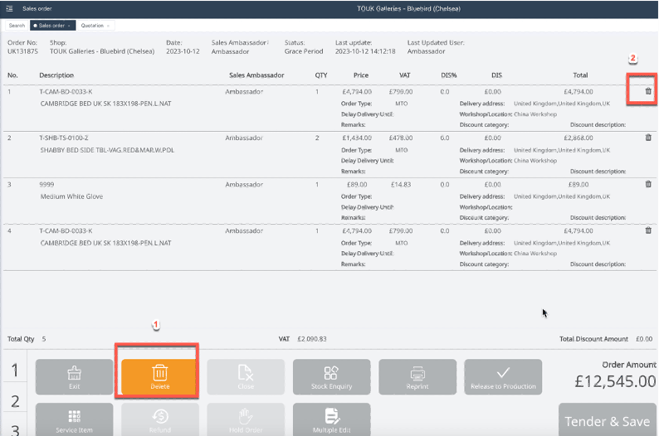
Task: Click the Tender & Save button
Action: 607,421
